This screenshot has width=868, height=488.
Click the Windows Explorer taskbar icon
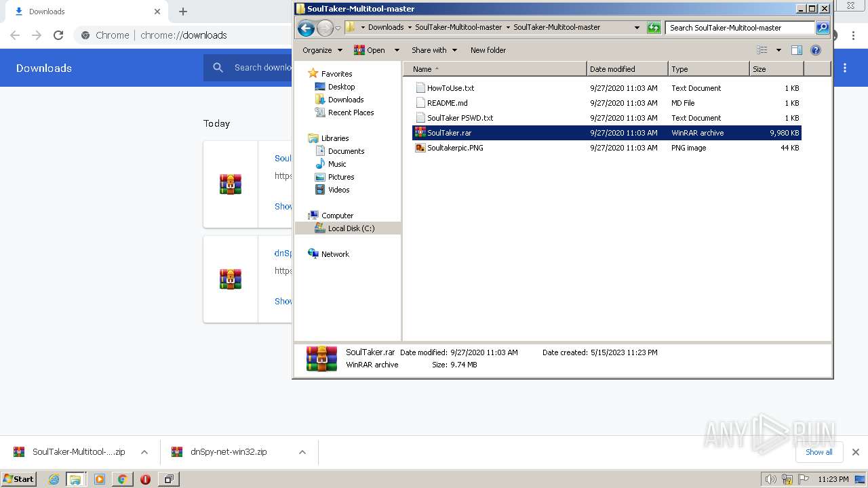tap(75, 479)
